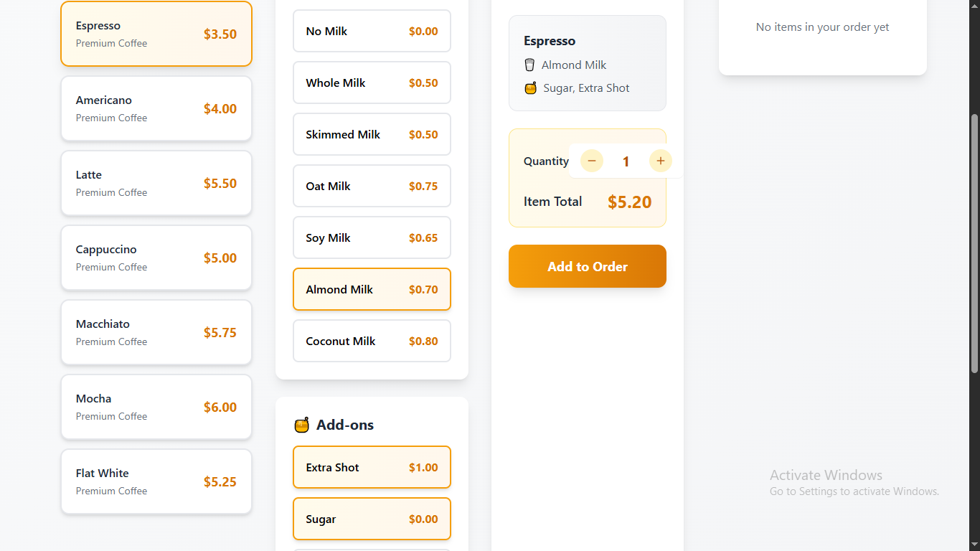Choose Skimmed Milk option

coord(372,134)
